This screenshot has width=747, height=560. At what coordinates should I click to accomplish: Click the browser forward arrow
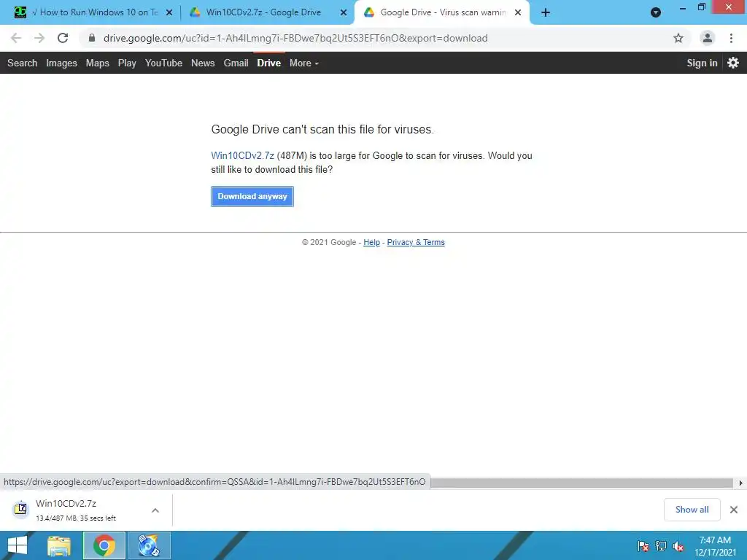pos(39,38)
